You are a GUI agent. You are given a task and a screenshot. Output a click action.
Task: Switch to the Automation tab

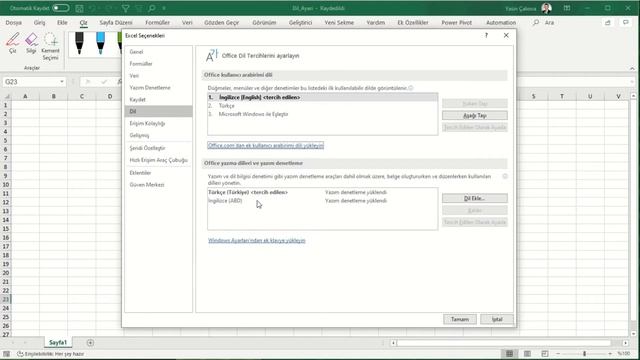(x=501, y=22)
